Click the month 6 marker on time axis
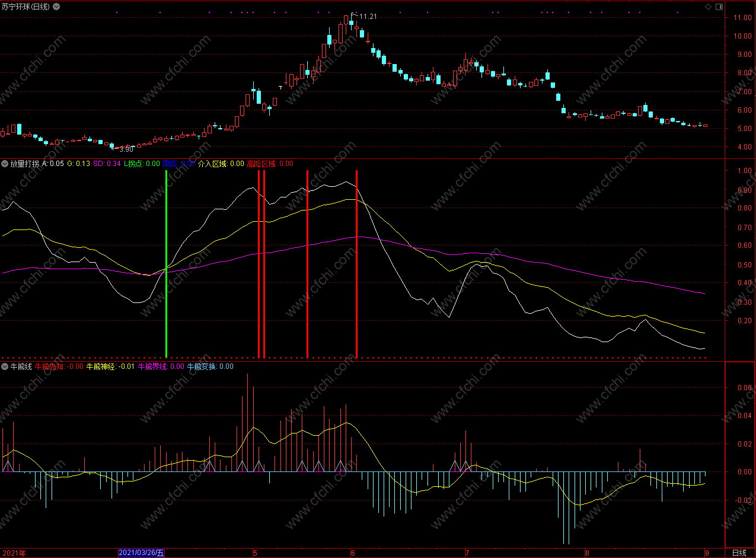This screenshot has width=756, height=558. 353,553
